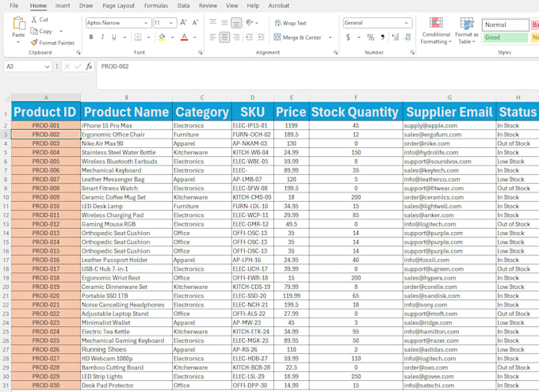Click the Insert Function fx icon
Screen dimensions: 539x392
(x=89, y=67)
